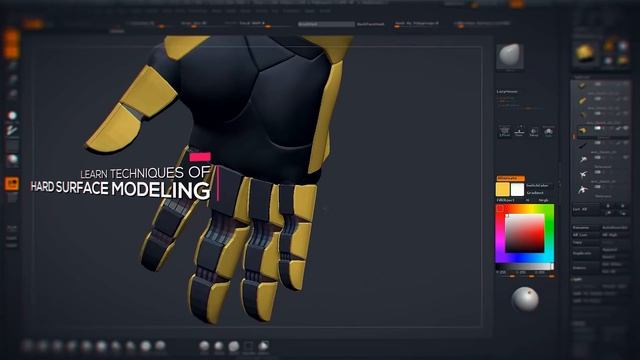Adjust the B slider below the color picker
Viewport: 640px width, 360px height.
(x=545, y=274)
